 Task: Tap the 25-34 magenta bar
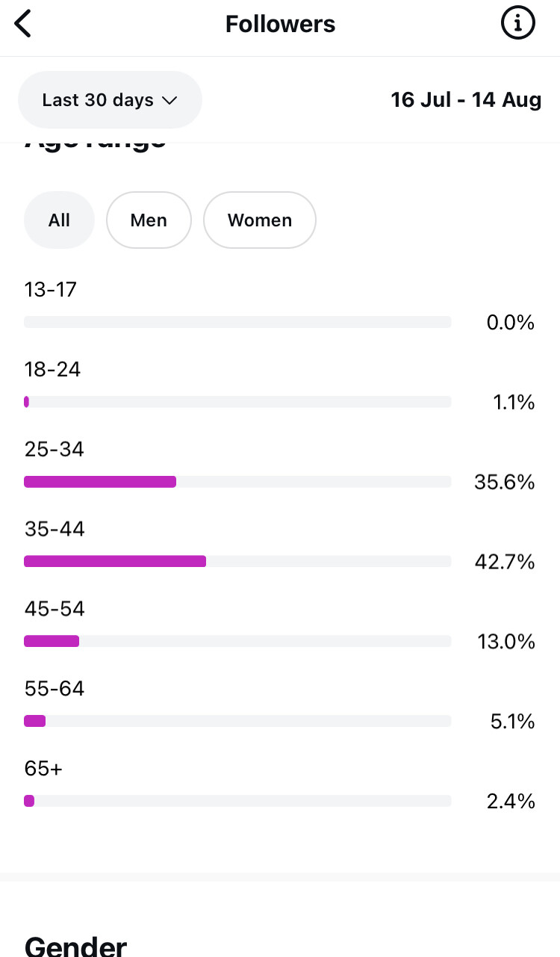(x=100, y=482)
